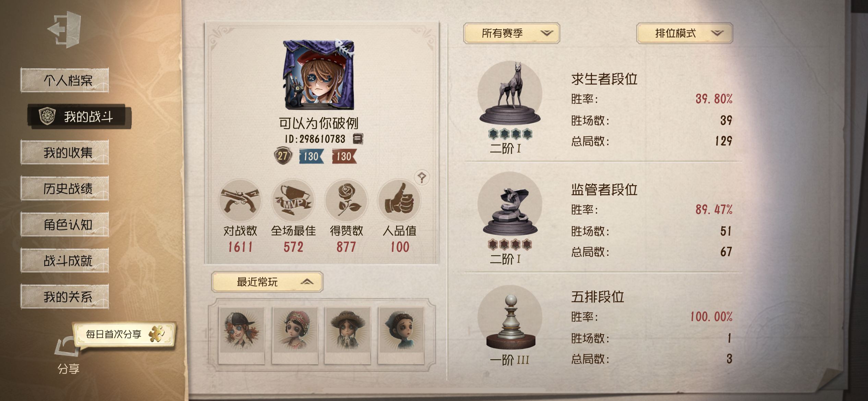The width and height of the screenshot is (868, 401).
Task: Click the question mark help icon
Action: (x=422, y=178)
